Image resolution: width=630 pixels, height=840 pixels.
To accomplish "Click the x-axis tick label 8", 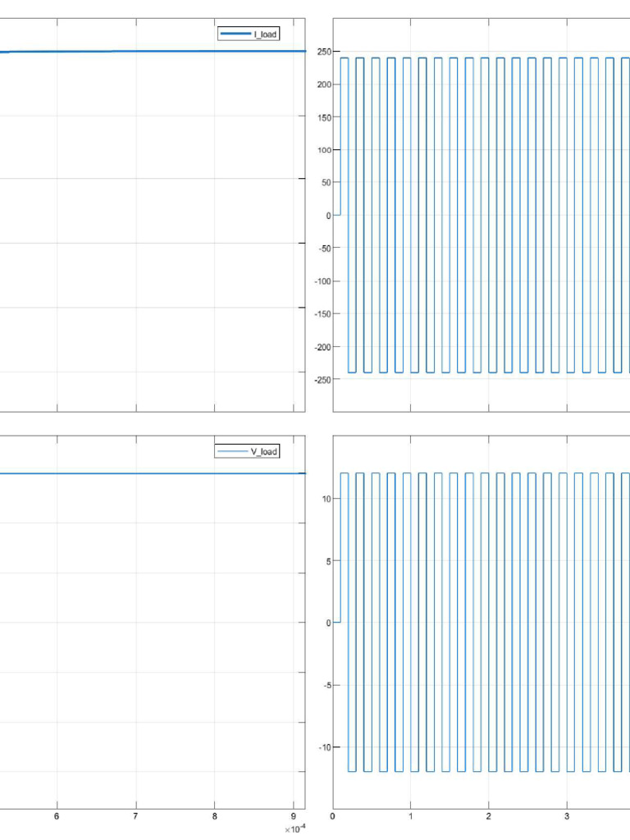I will pos(214,816).
